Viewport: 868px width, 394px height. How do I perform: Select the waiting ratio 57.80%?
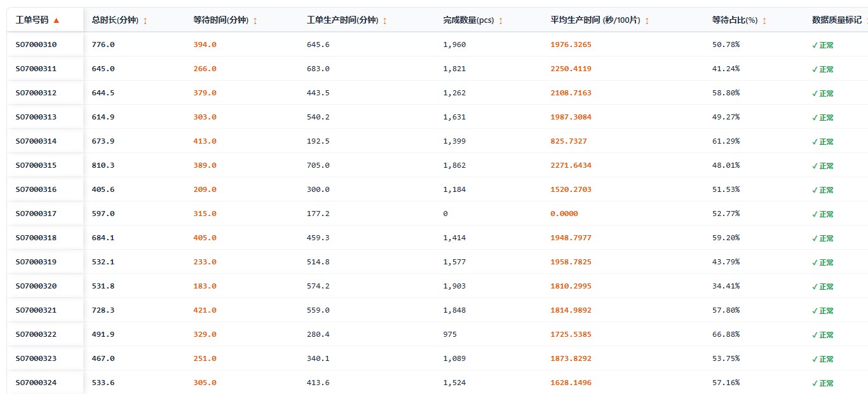point(726,310)
